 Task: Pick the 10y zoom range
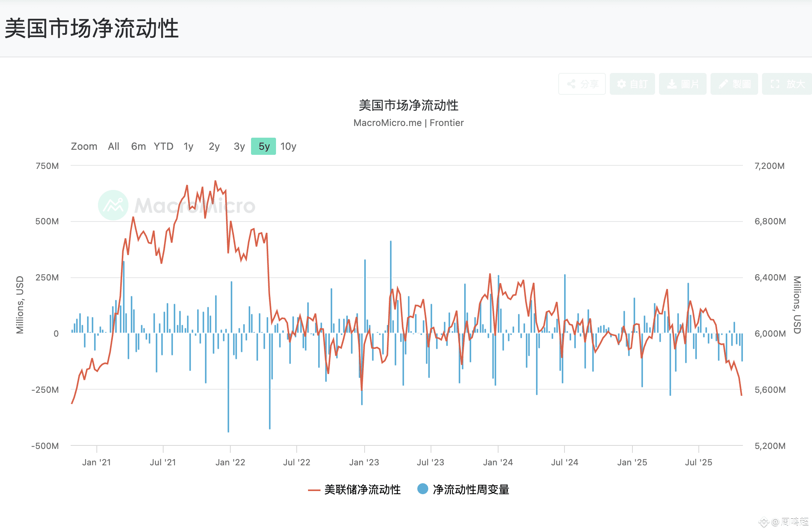coord(288,146)
